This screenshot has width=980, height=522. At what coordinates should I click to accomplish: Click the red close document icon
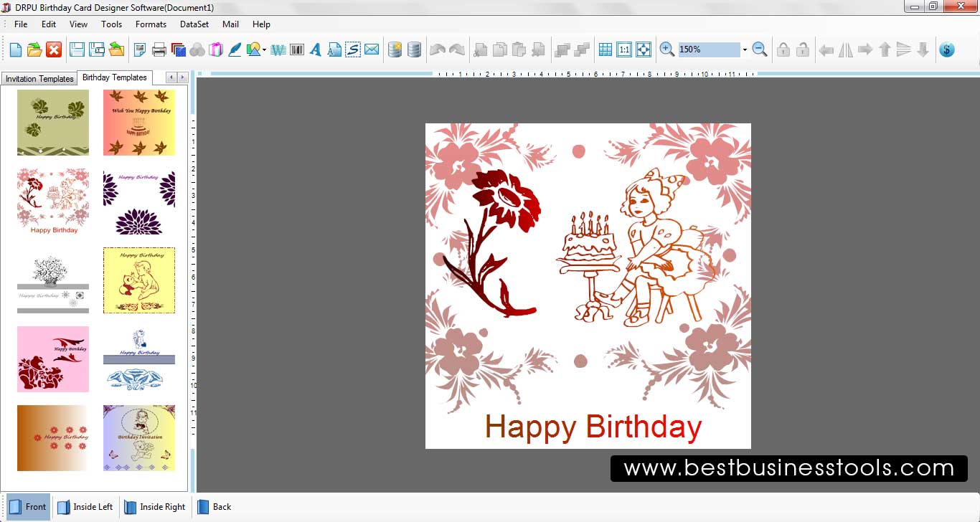pos(54,49)
